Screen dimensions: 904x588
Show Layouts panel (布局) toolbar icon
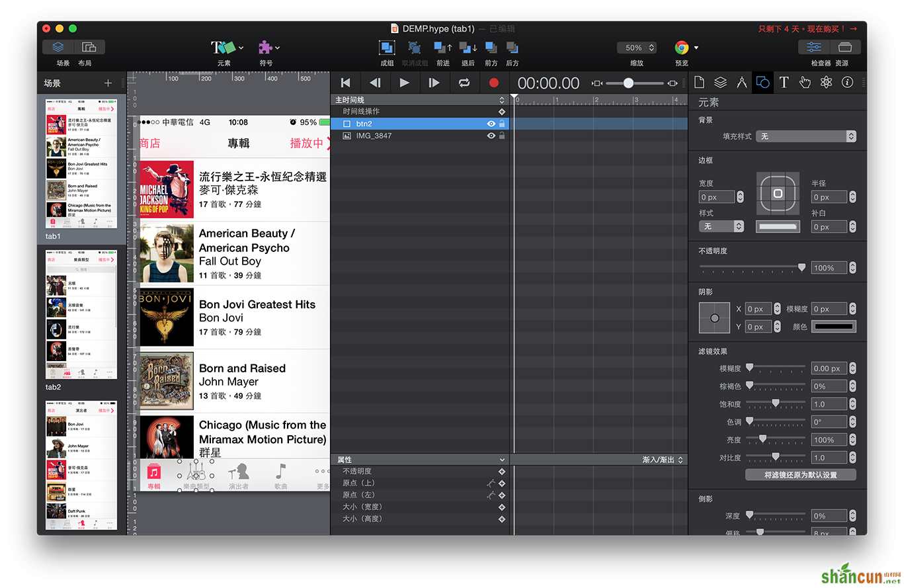pos(89,47)
